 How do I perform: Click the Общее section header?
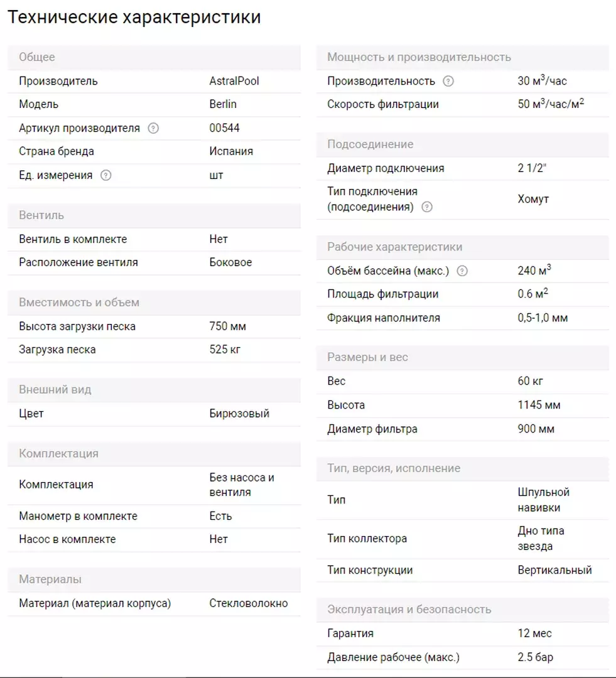154,57
